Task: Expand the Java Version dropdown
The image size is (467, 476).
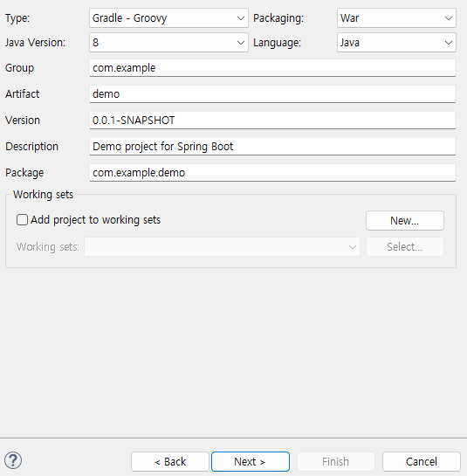Action: 168,43
